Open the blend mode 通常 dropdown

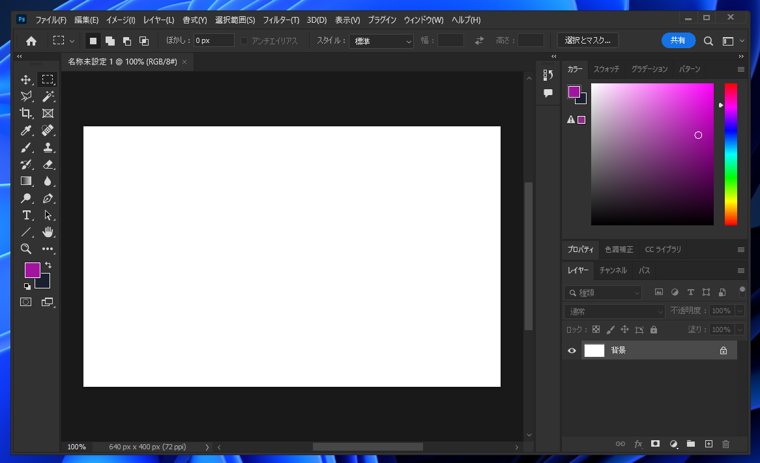click(614, 311)
